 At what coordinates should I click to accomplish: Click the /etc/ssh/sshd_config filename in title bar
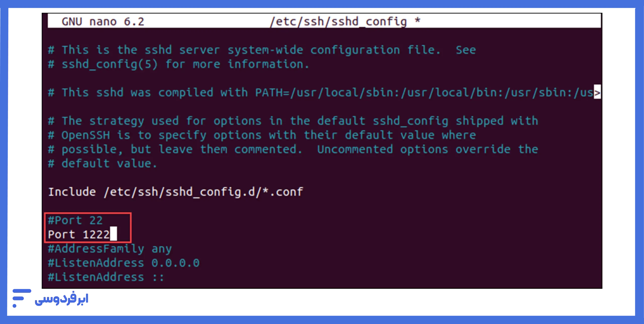tap(338, 22)
